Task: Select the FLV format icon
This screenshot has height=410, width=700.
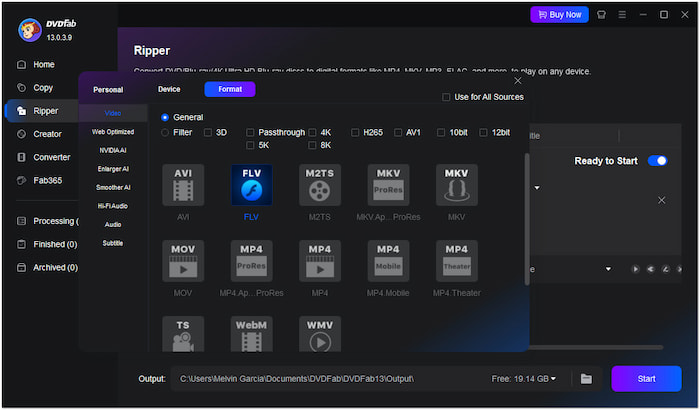Action: pos(251,186)
